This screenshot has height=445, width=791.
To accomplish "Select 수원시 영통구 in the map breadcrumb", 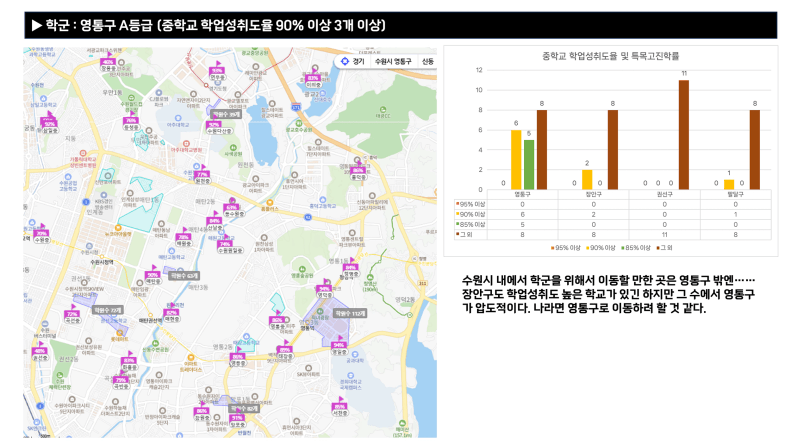I will tap(393, 61).
